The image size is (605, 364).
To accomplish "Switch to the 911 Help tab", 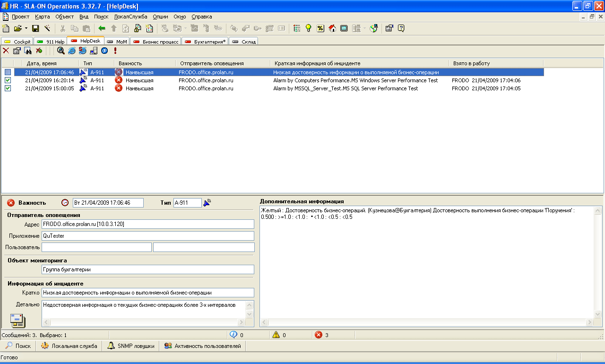I will 50,42.
